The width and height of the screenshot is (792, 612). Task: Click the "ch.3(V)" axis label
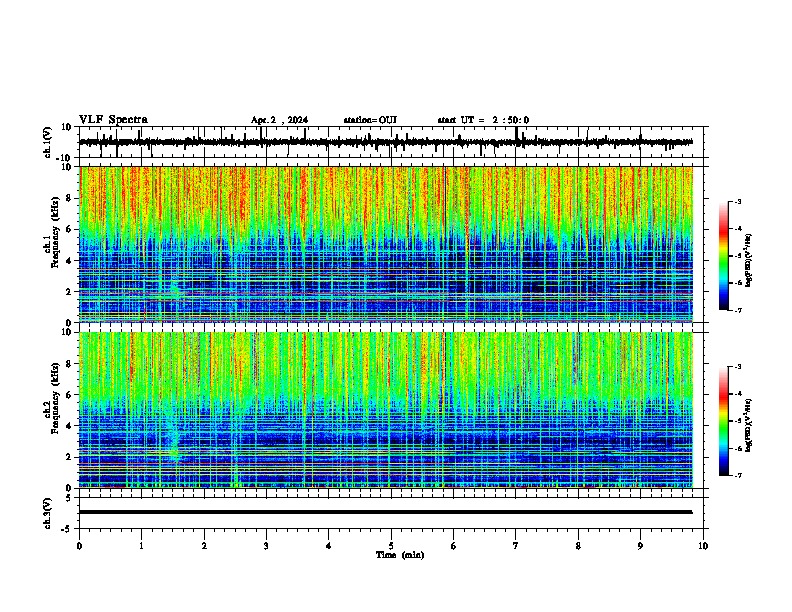click(x=48, y=513)
